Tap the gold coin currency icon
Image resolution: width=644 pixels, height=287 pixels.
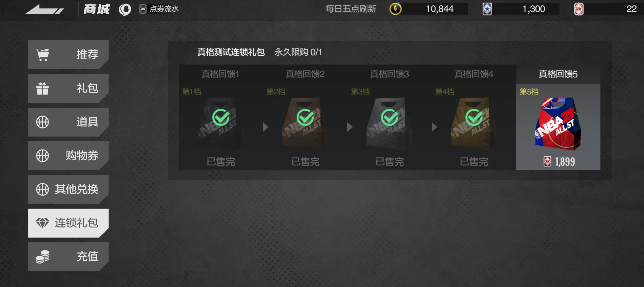[x=395, y=9]
